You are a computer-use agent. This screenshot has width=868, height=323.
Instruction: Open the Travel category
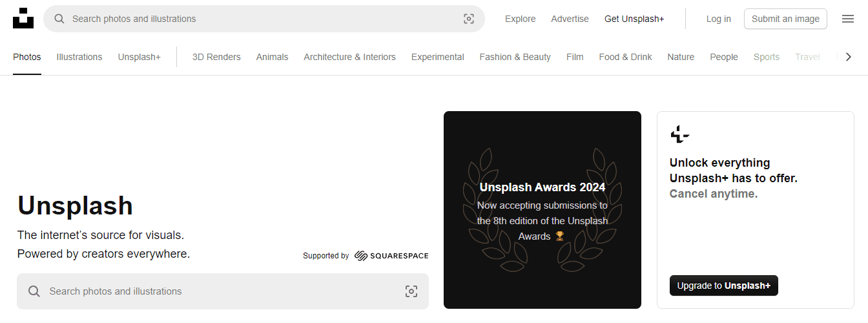click(x=807, y=57)
